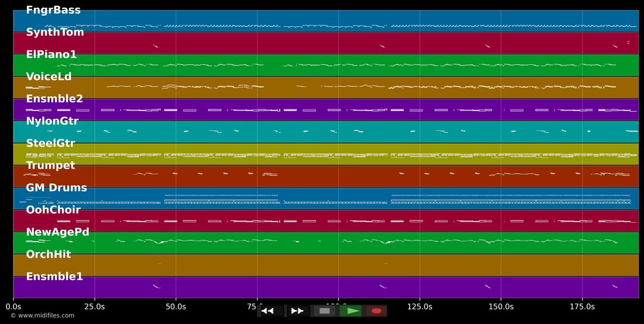The height and width of the screenshot is (324, 644).
Task: Click the 175.0s time label
Action: tap(582, 306)
